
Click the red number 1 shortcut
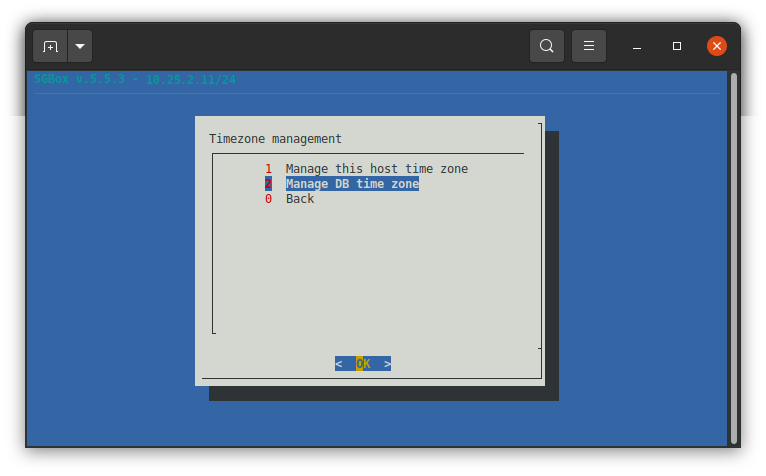268,169
